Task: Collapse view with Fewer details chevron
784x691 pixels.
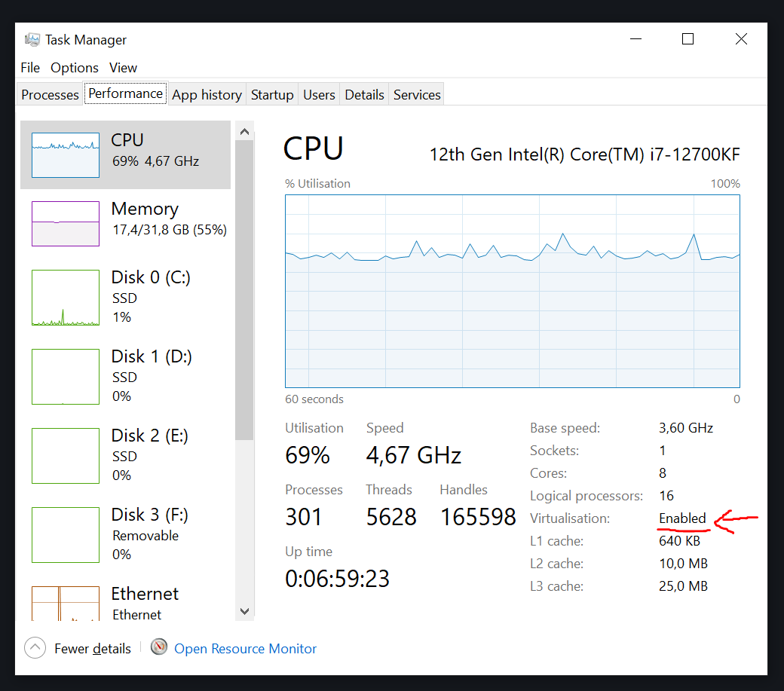Action: tap(35, 648)
